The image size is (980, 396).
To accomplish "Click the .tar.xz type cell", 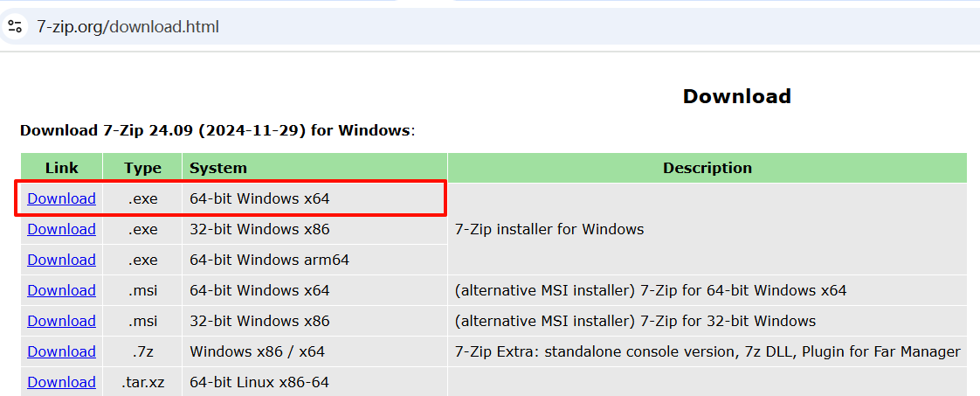I will (142, 382).
